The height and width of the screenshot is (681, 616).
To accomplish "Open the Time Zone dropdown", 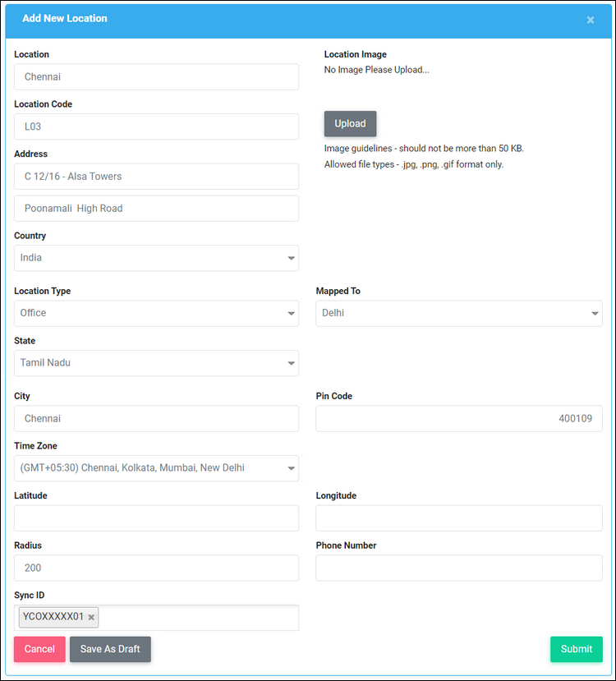I will (156, 468).
